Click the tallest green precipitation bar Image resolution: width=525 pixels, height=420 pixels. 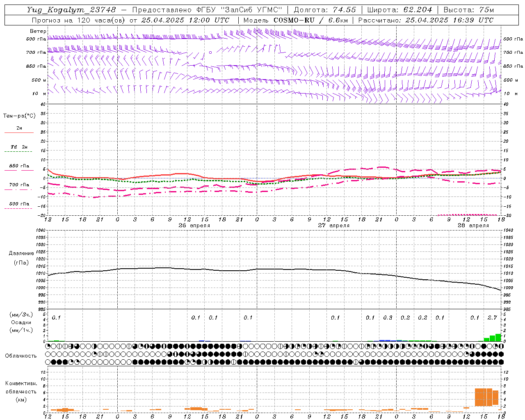[x=498, y=338]
